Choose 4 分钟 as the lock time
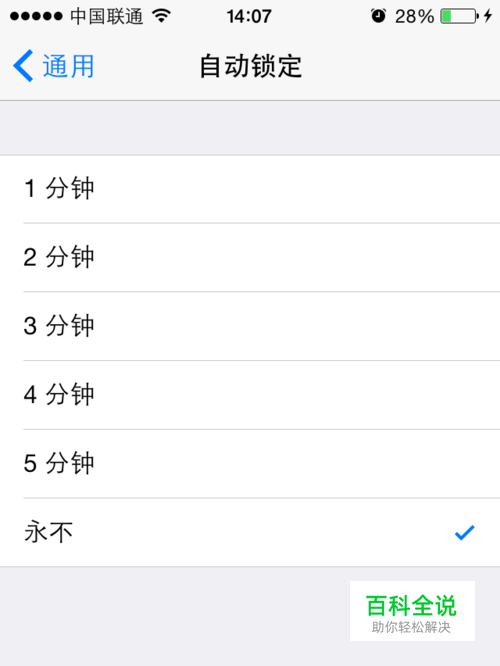Viewport: 500px width, 666px height. tap(250, 395)
